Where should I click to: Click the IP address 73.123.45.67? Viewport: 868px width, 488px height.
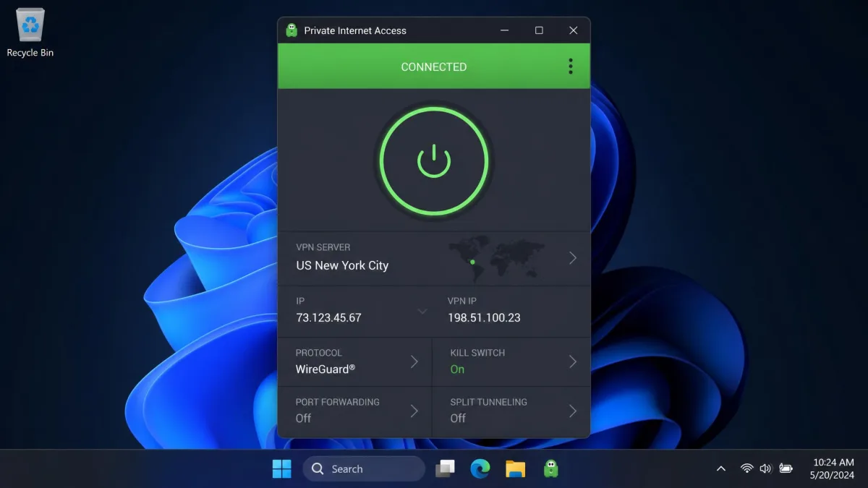[x=328, y=317]
